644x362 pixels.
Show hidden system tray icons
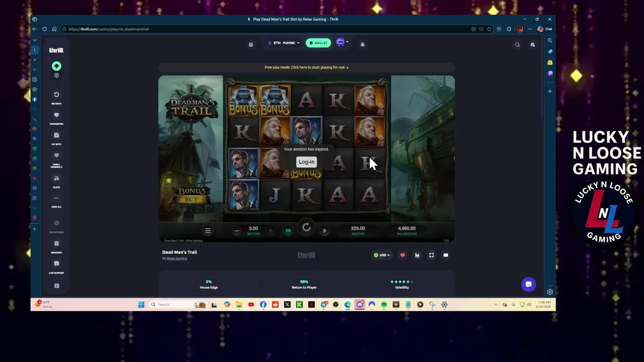point(496,305)
